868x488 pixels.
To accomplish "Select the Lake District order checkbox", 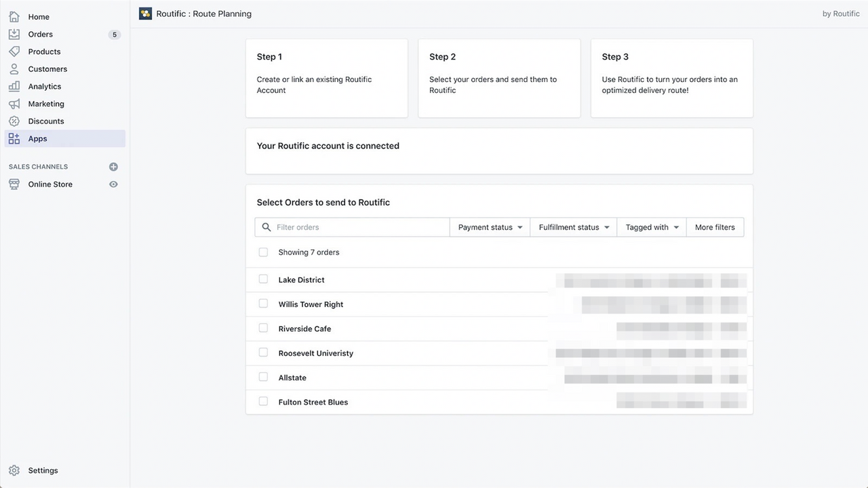I will (x=263, y=279).
